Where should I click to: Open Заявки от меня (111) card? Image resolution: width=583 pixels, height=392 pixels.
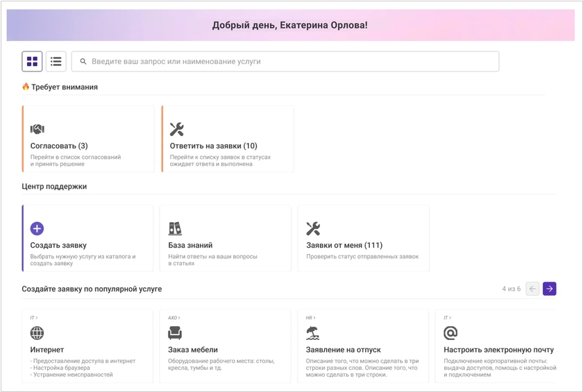click(x=363, y=238)
